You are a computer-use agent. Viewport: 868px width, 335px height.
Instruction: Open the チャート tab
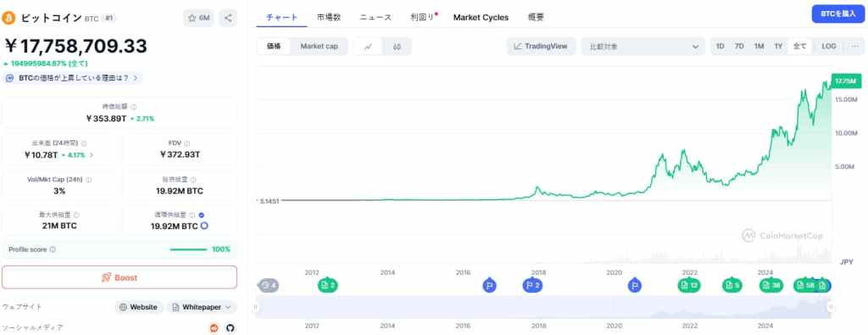(281, 17)
